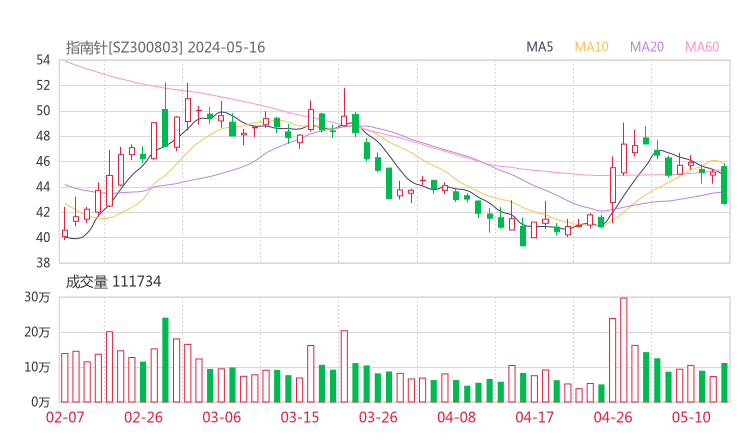740x440 pixels.
Task: Click the chart title 指南针[SZ300803] 2024-05-16
Action: [165, 47]
